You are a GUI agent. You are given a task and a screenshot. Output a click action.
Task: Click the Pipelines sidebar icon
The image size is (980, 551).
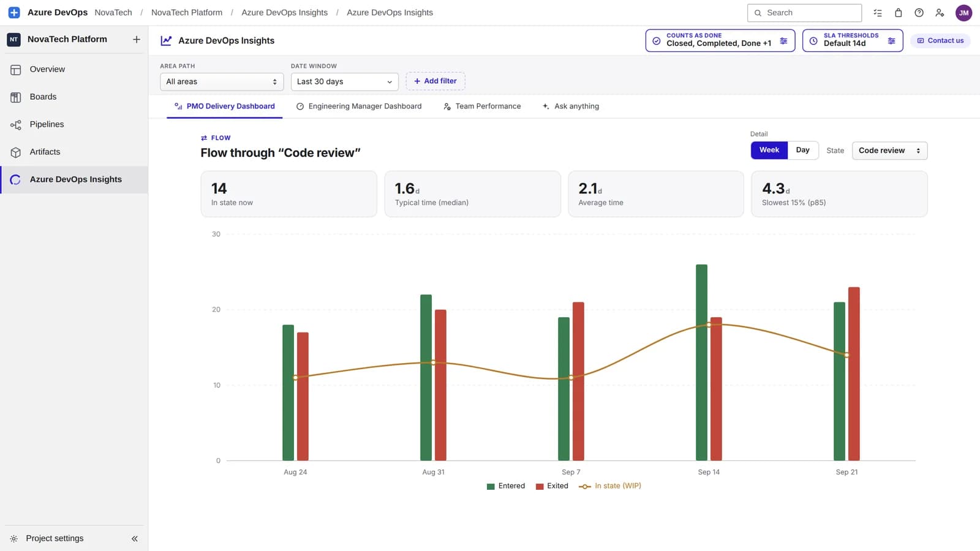pos(16,125)
